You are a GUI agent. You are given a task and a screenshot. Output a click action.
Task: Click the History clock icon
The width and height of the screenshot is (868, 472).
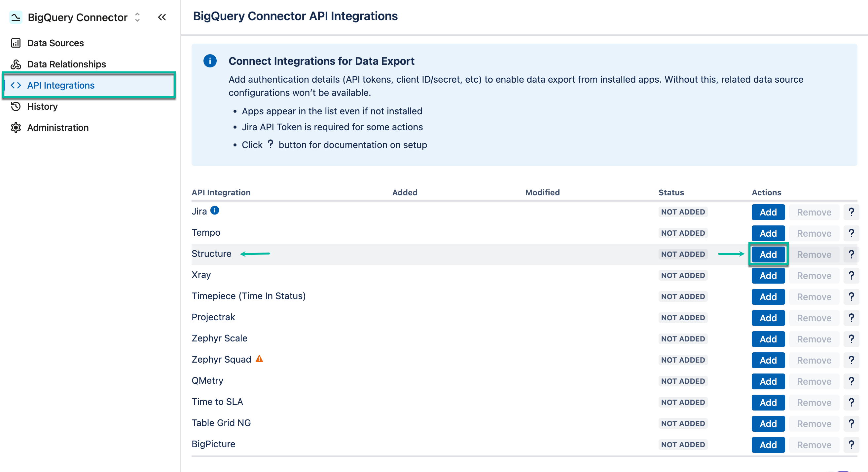tap(16, 106)
